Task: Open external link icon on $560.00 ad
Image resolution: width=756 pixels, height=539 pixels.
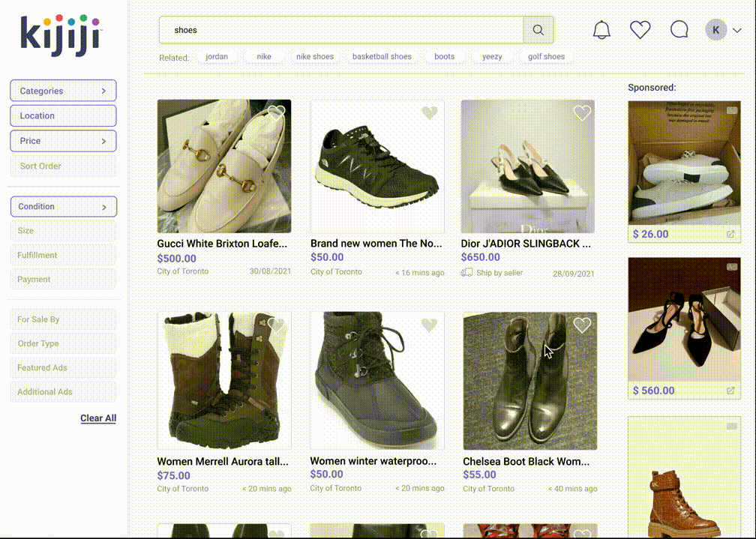Action: 730,391
